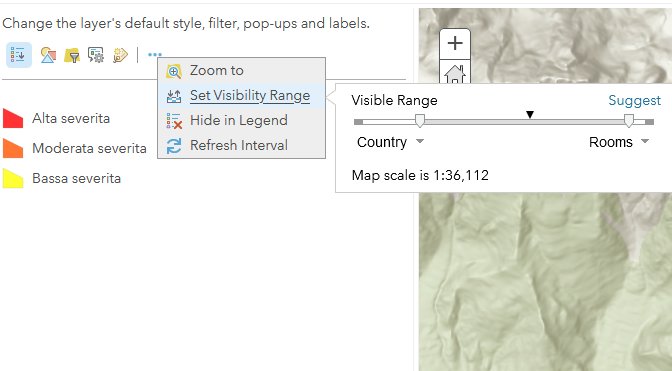Open the layer Filter icon
Screen dimensions: 672x371
(72, 56)
